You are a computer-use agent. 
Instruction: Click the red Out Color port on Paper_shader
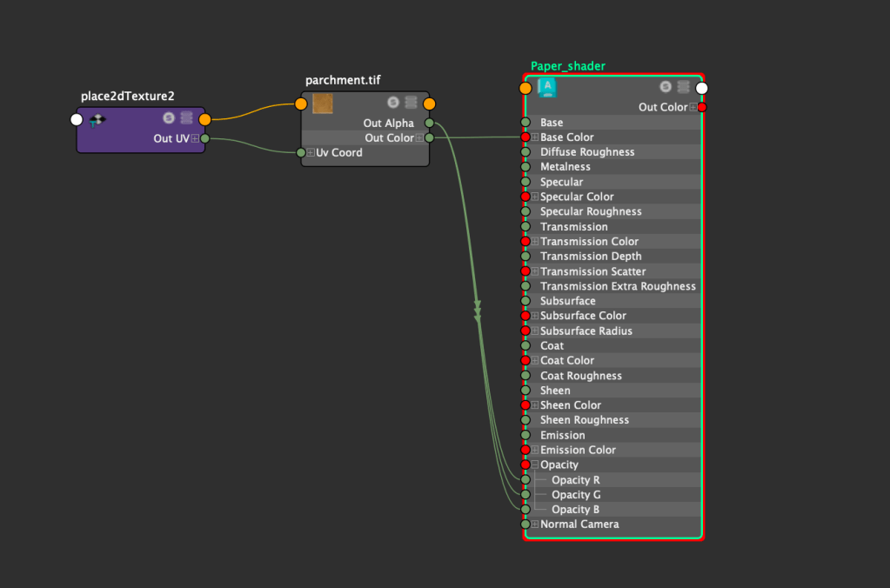[701, 108]
